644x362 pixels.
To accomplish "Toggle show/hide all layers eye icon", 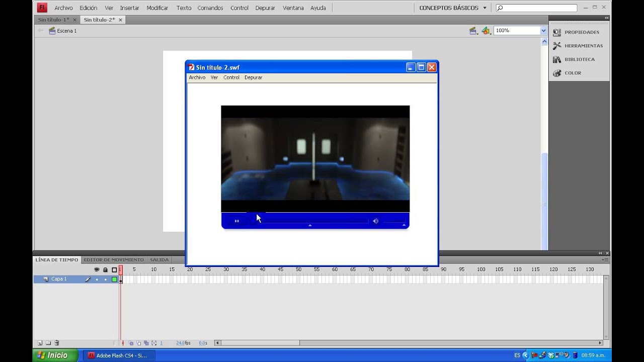I will [x=97, y=269].
